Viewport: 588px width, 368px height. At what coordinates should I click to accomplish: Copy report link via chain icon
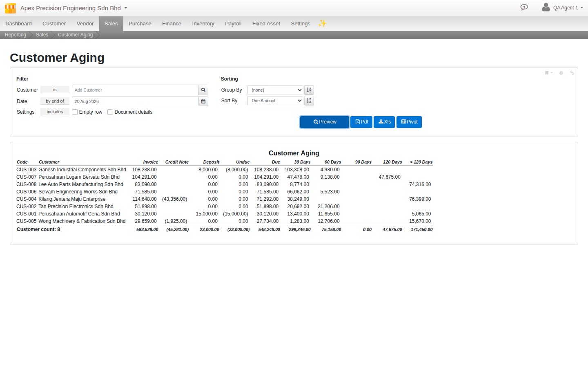pyautogui.click(x=572, y=73)
